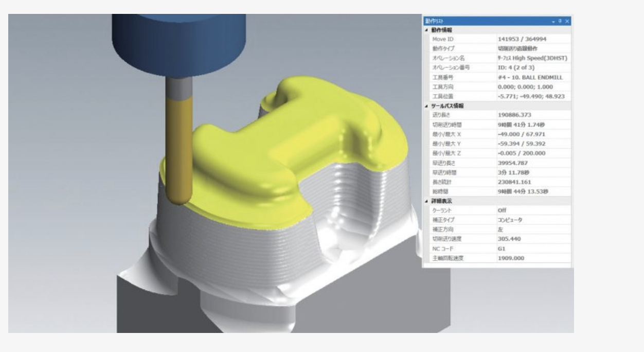Collapse the 動作情報 section
This screenshot has width=644, height=352.
[426, 30]
